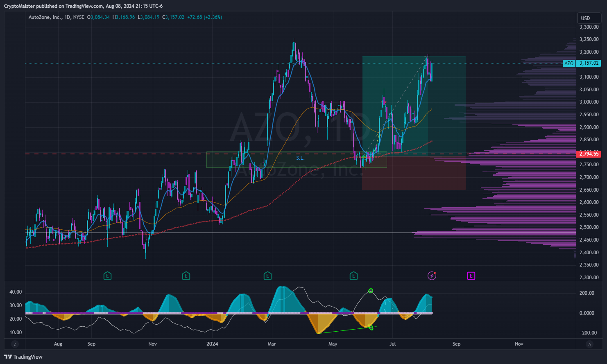Toggle auto scale A button
The image size is (607, 364).
tap(589, 344)
